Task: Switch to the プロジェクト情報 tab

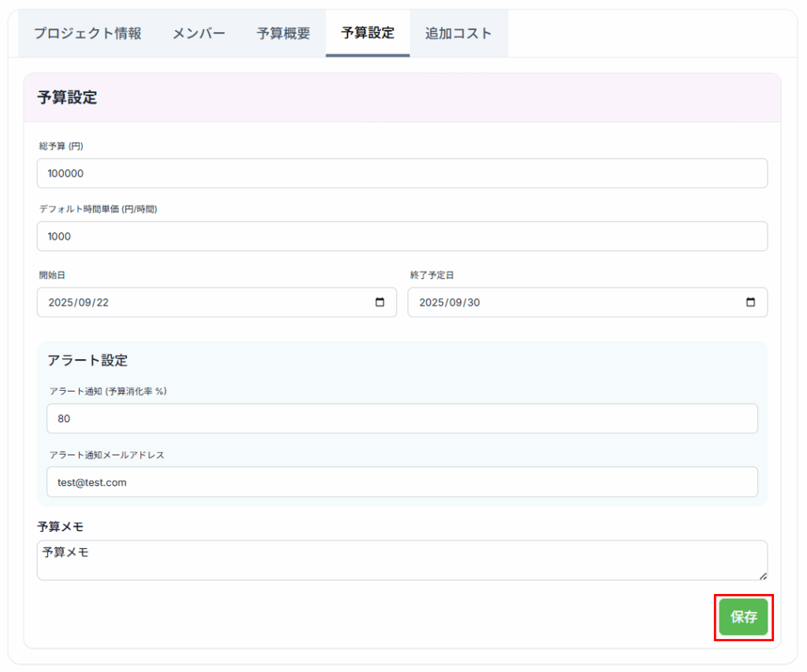Action: tap(87, 33)
